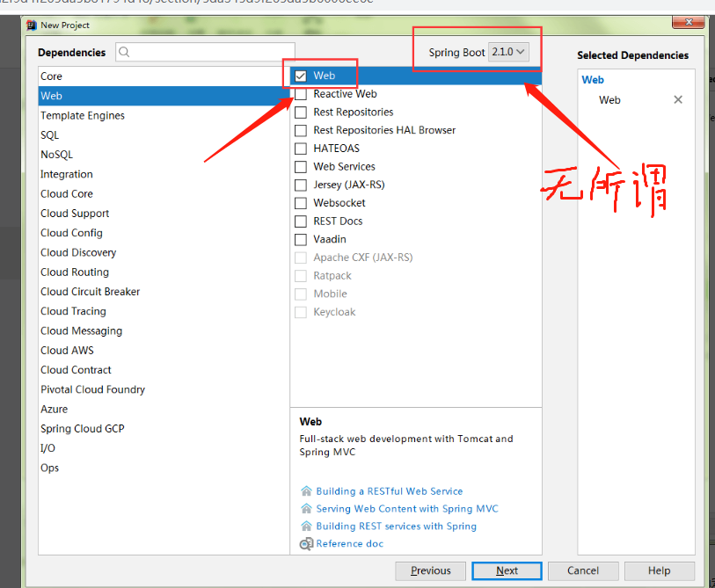Enable the Reactive Web checkbox
Viewport: 715px width, 588px height.
[301, 94]
